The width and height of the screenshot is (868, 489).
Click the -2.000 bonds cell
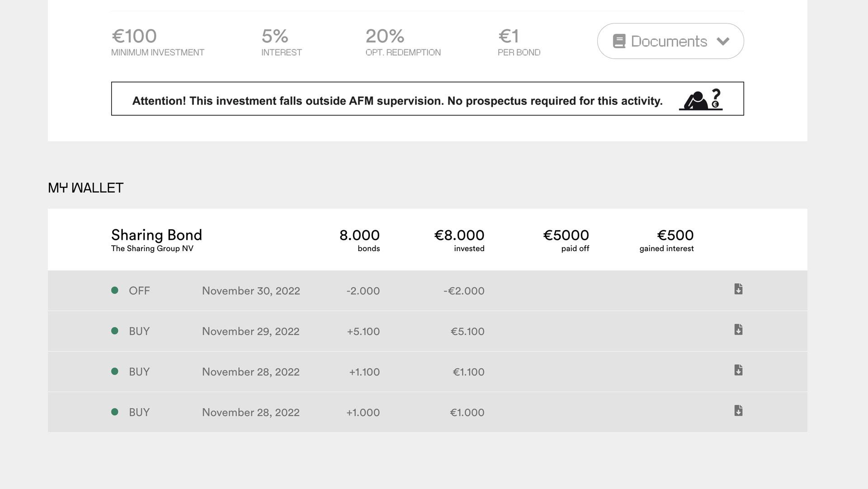coord(363,291)
